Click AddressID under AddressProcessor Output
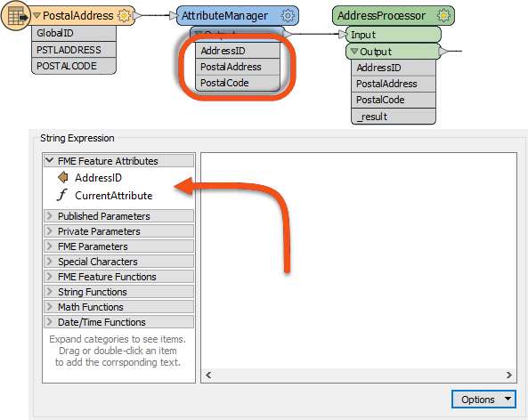 pyautogui.click(x=394, y=68)
